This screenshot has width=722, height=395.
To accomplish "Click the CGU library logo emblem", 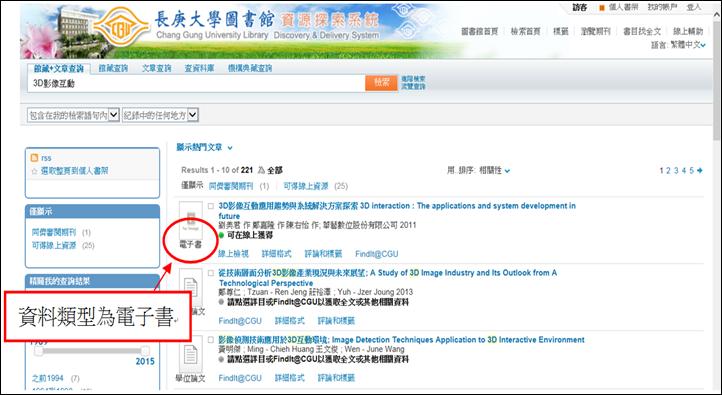I will pos(121,26).
